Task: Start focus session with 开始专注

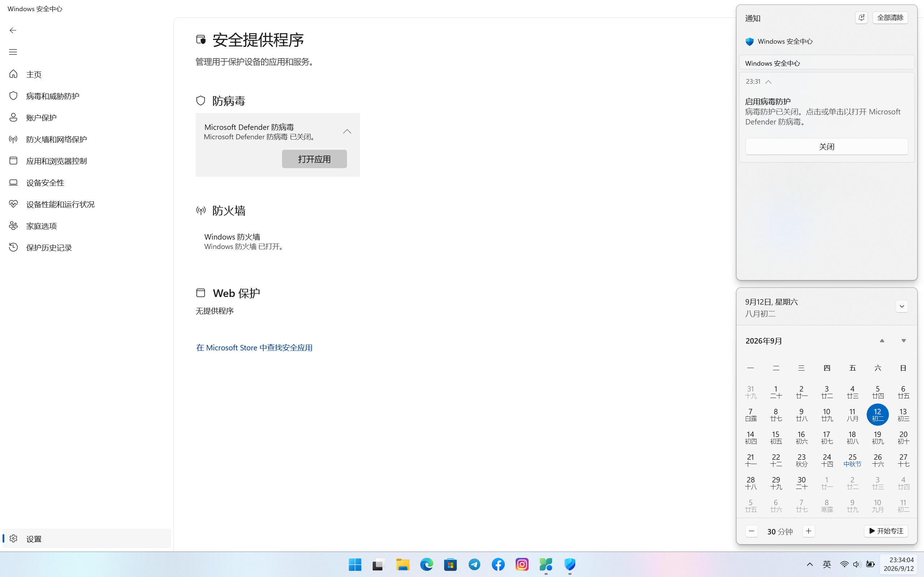Action: tap(886, 531)
